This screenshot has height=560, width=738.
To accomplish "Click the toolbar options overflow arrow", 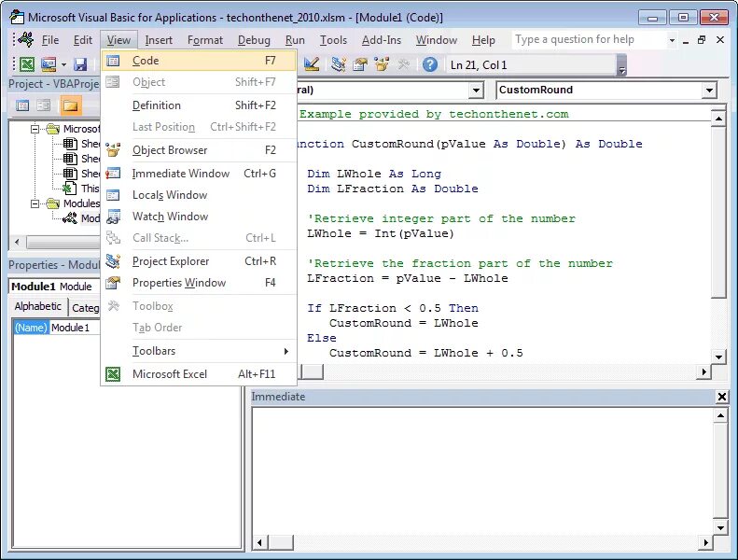I will point(621,65).
